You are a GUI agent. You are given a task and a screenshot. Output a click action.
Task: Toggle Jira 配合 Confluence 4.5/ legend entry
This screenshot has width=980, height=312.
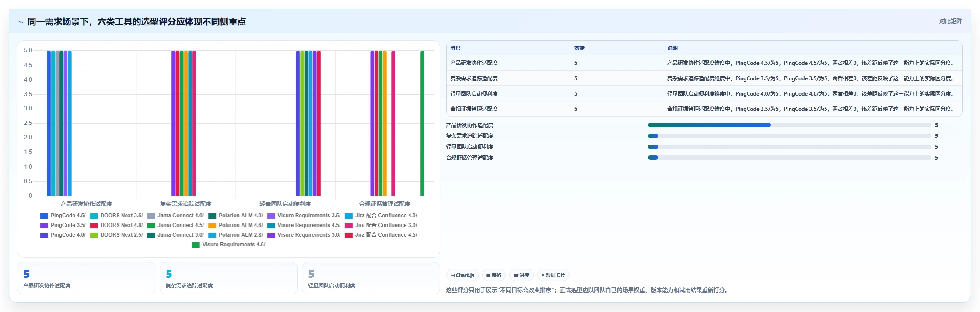381,235
